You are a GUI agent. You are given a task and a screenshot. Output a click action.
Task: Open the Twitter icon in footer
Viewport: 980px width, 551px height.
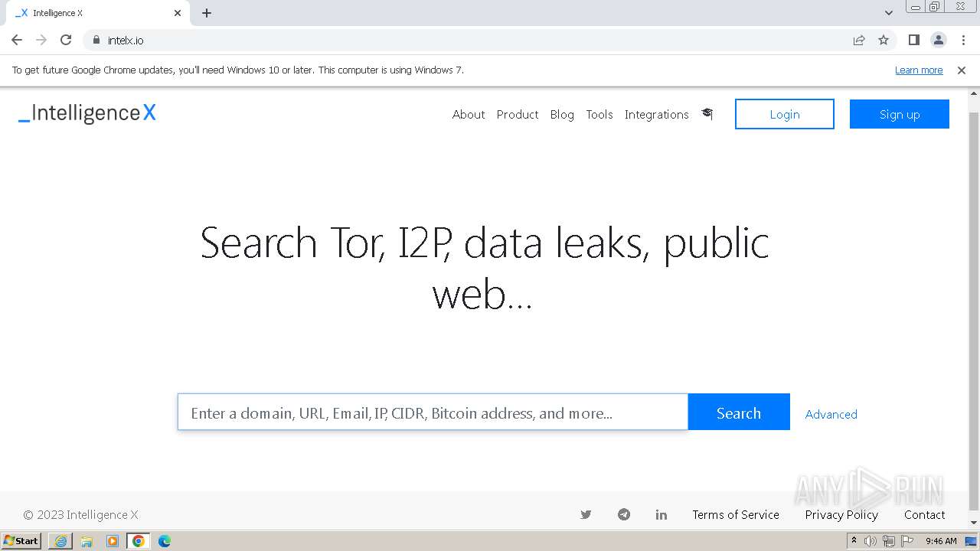586,514
